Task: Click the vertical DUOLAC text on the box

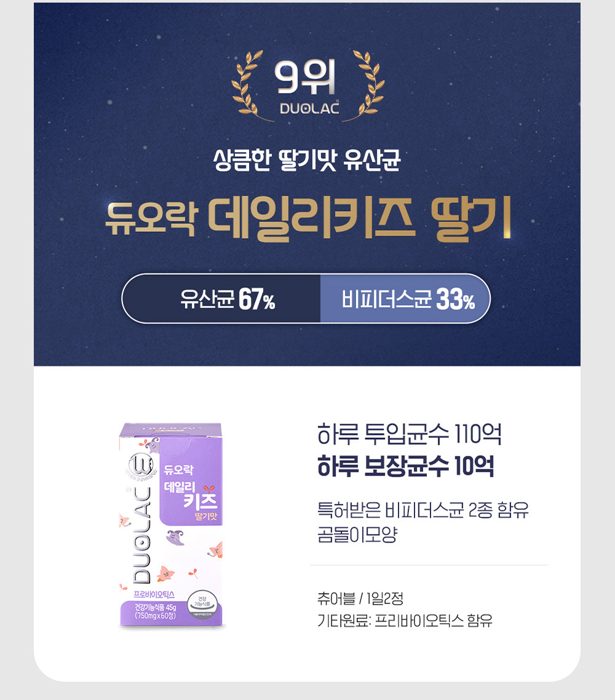Action: (141, 536)
